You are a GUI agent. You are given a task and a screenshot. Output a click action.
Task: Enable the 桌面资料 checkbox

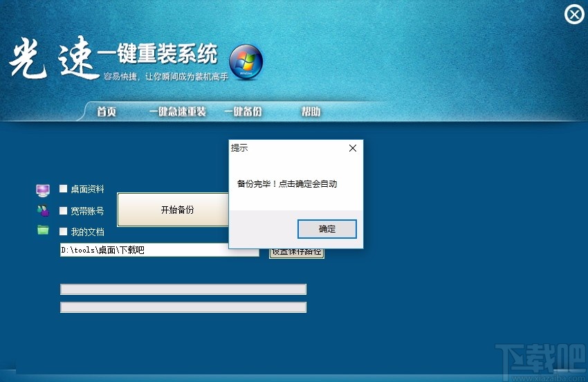pos(63,189)
